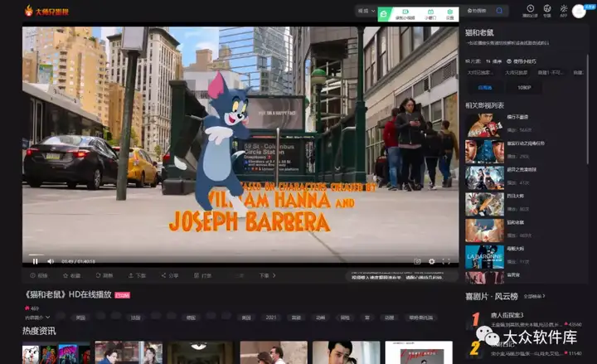
Task: Click the search magnifier icon in header
Action: click(x=499, y=11)
